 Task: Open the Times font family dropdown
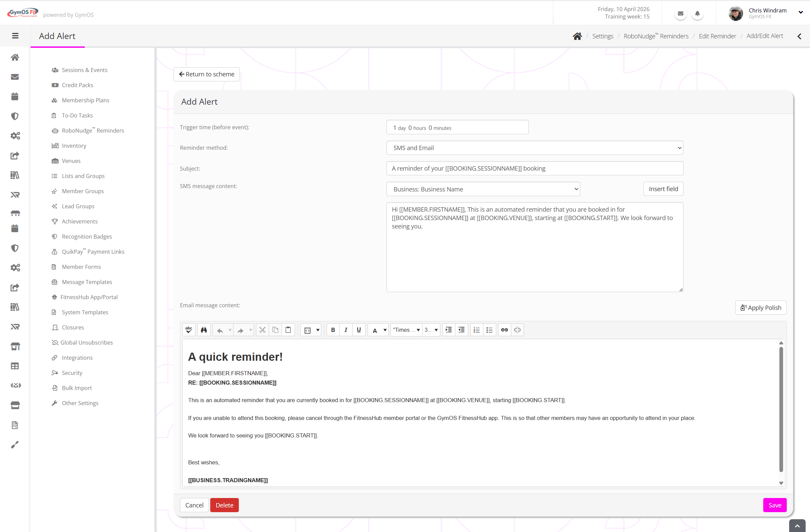[x=406, y=330]
